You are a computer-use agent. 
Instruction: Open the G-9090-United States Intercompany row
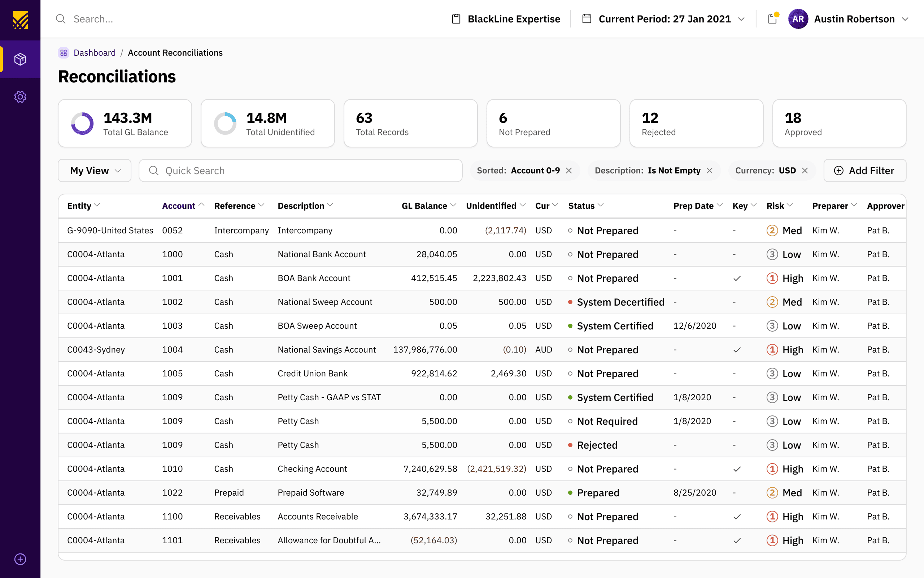(x=482, y=230)
